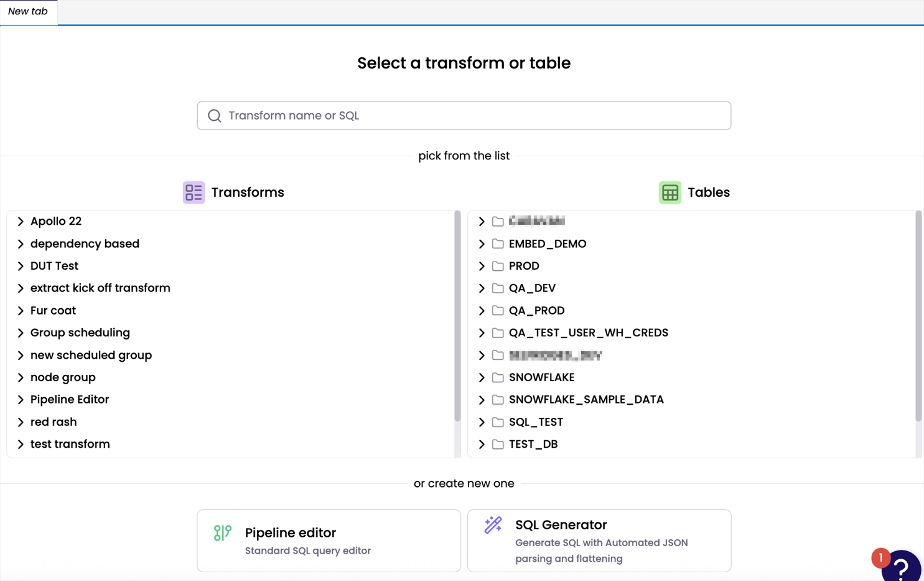The width and height of the screenshot is (924, 581).
Task: Click the SQL Generator magic wand icon
Action: coord(493,525)
